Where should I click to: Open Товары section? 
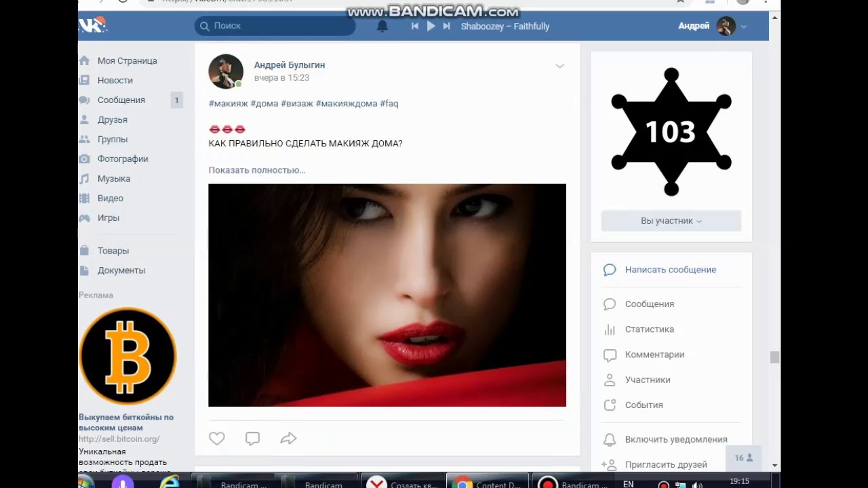coord(113,251)
